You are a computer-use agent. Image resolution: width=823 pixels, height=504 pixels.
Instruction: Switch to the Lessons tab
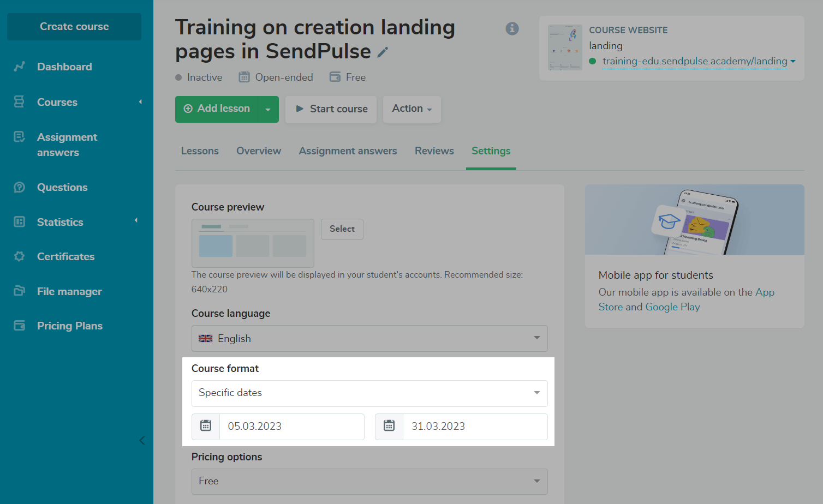click(x=200, y=151)
